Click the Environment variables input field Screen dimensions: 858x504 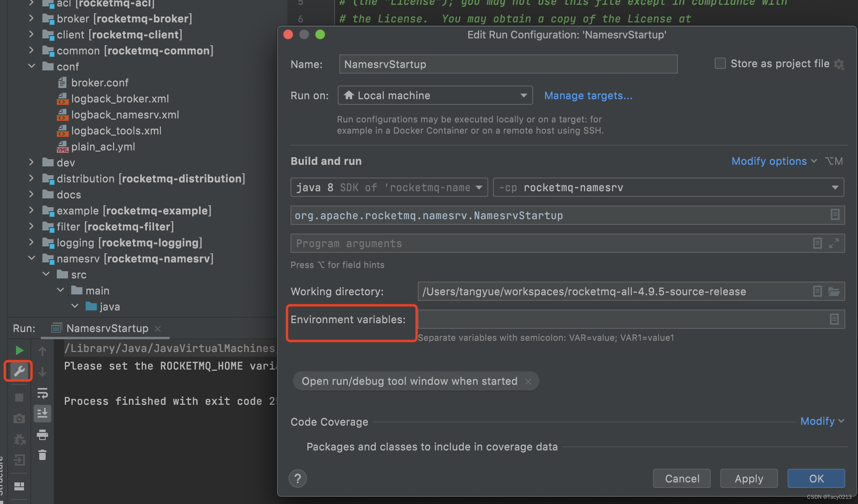click(631, 319)
